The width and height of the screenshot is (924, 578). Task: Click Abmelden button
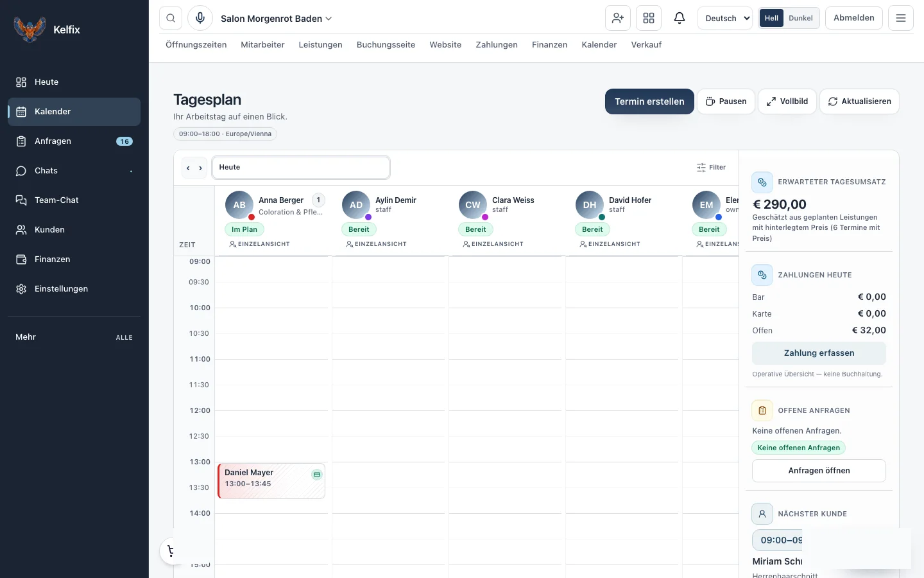tap(853, 18)
